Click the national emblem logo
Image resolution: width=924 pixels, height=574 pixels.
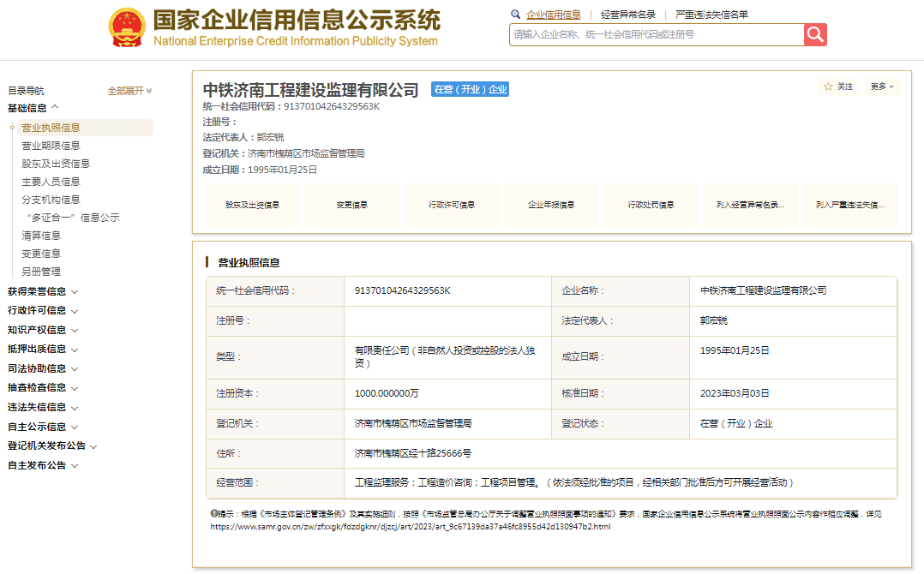(127, 28)
